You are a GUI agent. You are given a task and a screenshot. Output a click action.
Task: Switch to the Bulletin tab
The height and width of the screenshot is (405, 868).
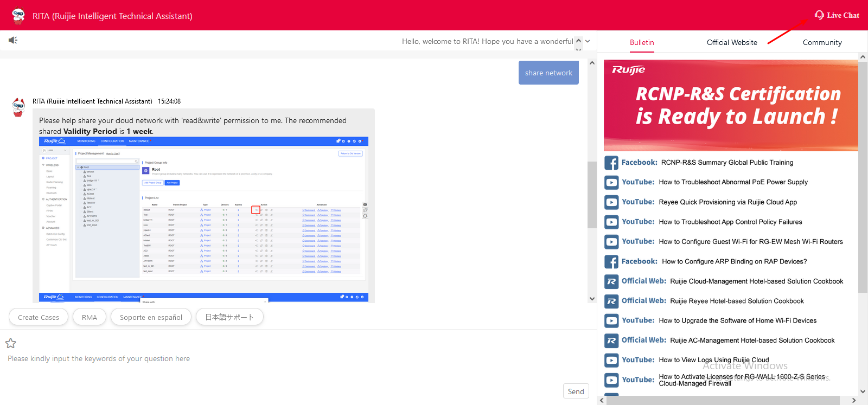click(x=642, y=42)
